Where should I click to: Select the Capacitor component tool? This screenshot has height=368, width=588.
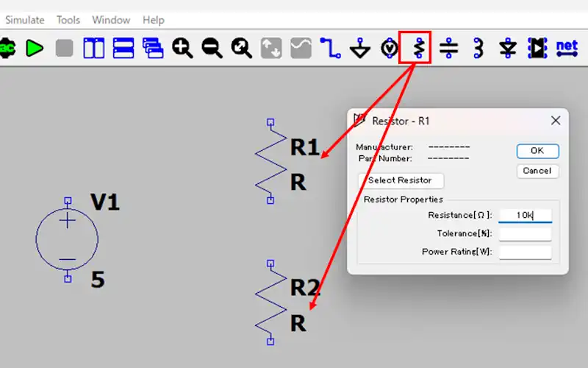[448, 49]
